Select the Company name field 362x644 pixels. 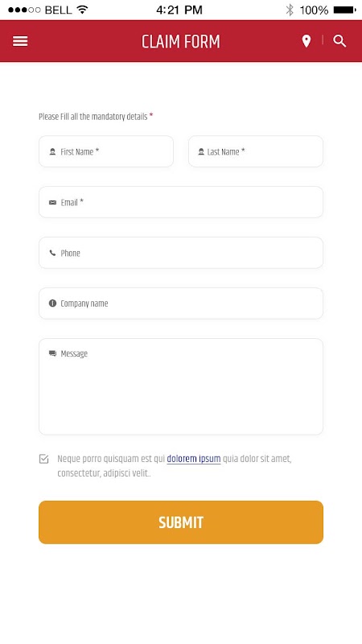point(181,303)
